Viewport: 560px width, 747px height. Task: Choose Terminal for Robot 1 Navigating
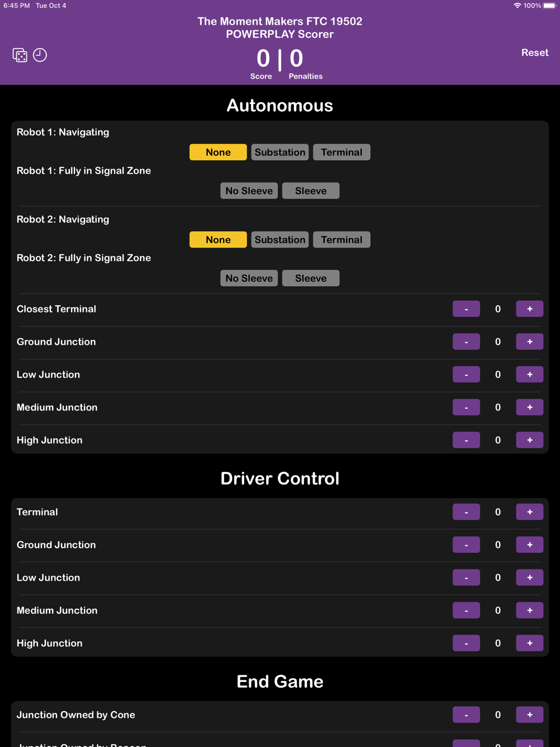(x=342, y=152)
